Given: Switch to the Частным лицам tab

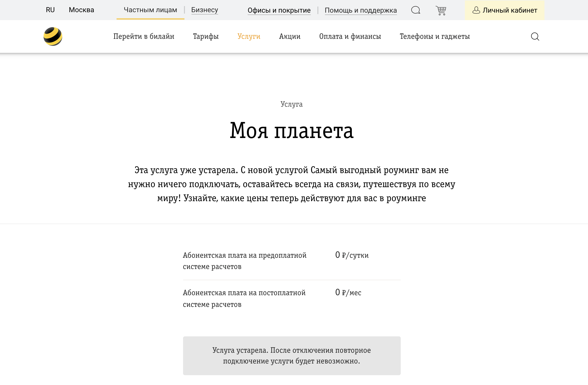Looking at the screenshot, I should 150,10.
